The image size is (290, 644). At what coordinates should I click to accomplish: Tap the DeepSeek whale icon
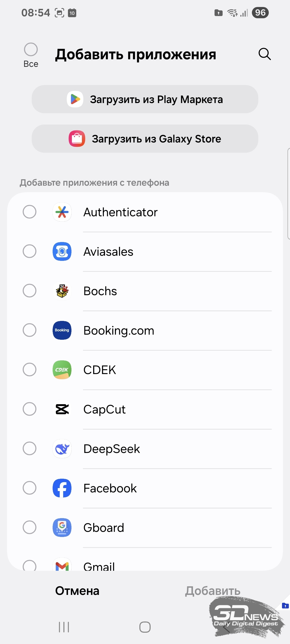coord(62,449)
